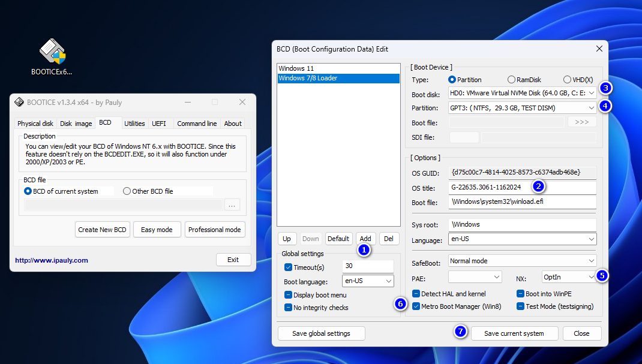Viewport: 642px width, 364px height.
Task: Click the Easy mode button
Action: tap(157, 230)
